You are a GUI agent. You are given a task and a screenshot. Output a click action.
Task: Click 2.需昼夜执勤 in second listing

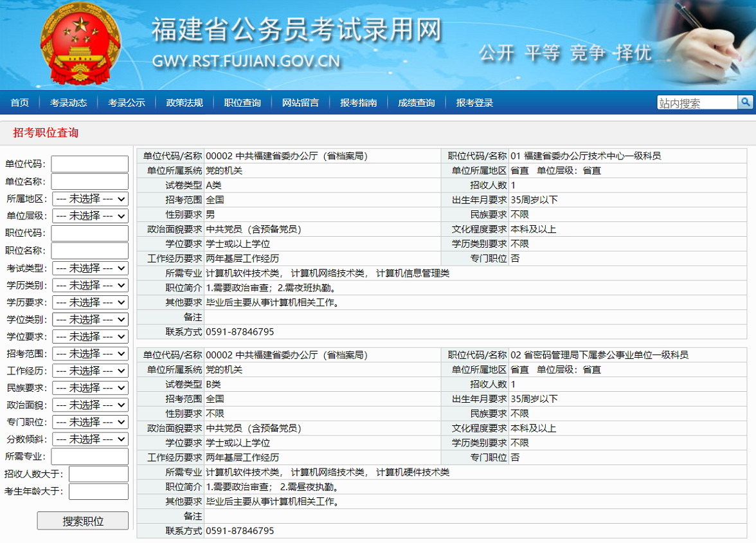point(309,487)
